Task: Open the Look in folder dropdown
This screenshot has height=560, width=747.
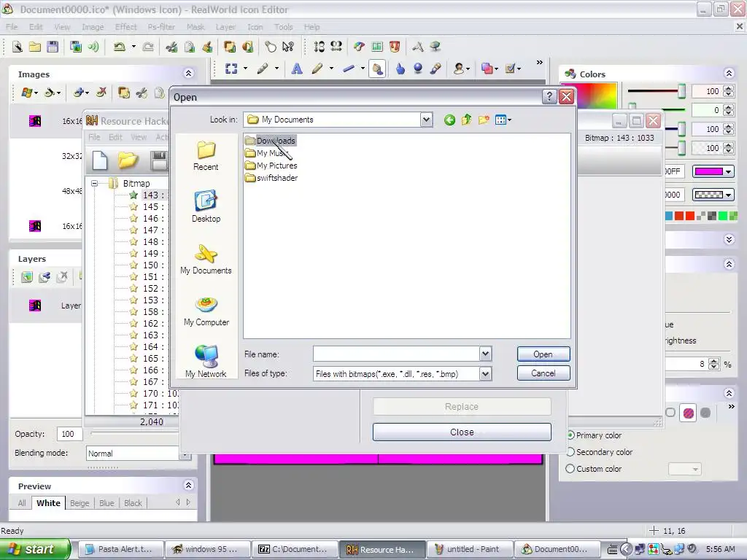Action: (426, 120)
